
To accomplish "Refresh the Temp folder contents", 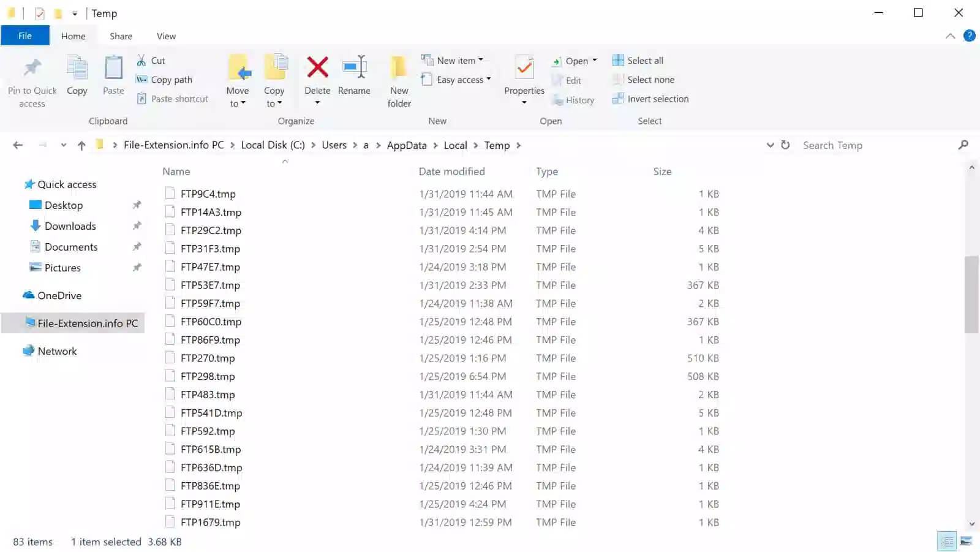I will pos(785,145).
